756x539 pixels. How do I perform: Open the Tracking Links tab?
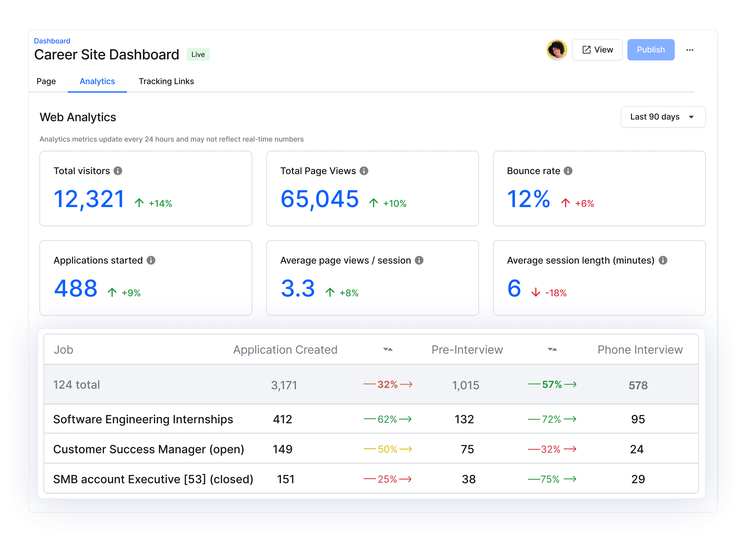166,81
